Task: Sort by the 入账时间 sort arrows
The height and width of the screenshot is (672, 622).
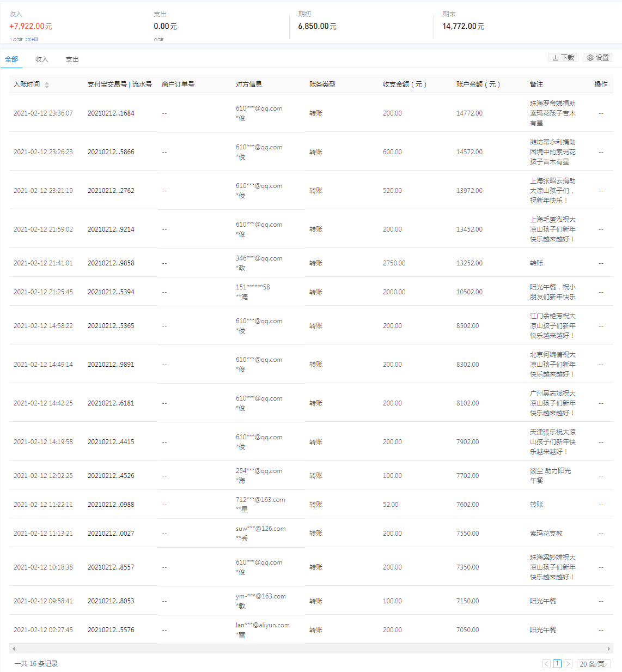Action: 47,84
